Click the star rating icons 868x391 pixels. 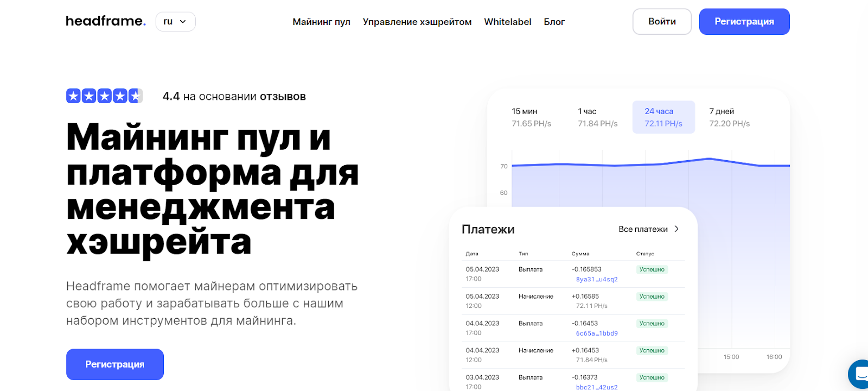(104, 96)
